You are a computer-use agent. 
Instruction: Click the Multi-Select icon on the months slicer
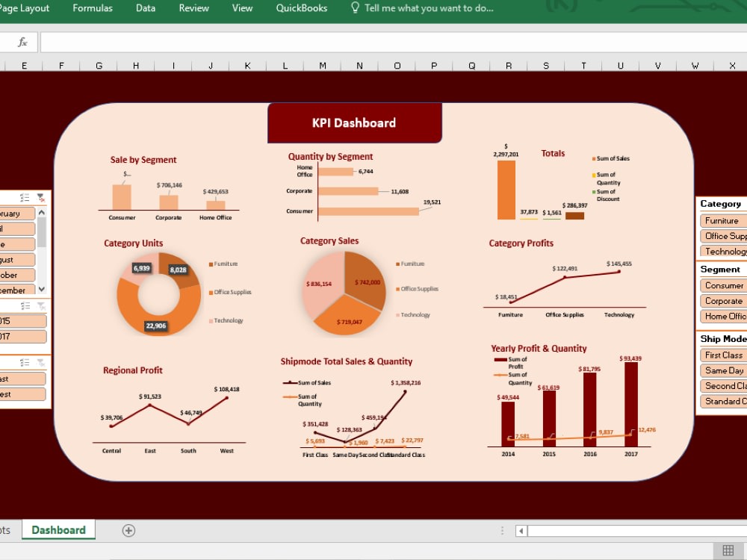(25, 196)
